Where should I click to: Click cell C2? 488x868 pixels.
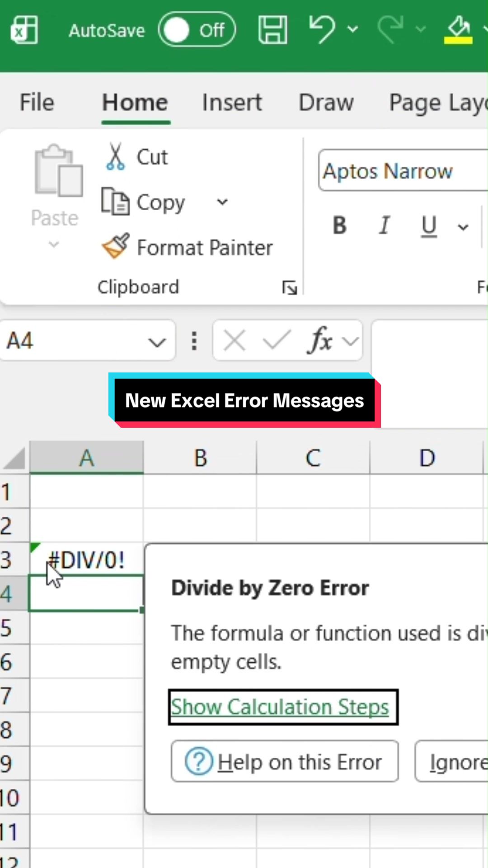(313, 526)
